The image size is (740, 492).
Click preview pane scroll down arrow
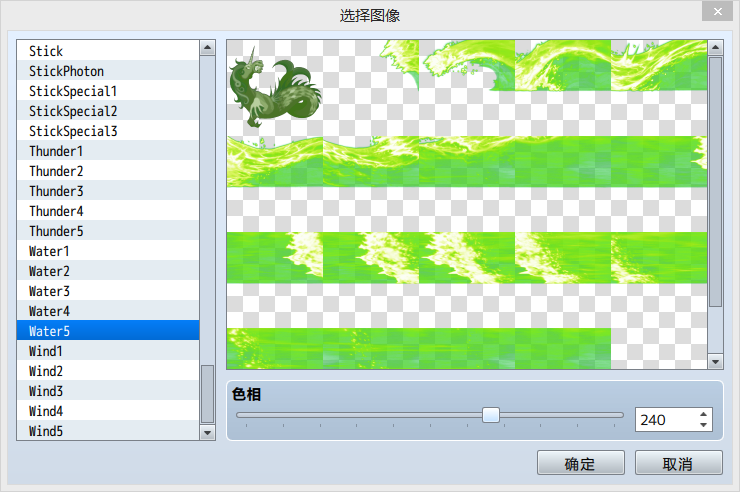pyautogui.click(x=715, y=362)
